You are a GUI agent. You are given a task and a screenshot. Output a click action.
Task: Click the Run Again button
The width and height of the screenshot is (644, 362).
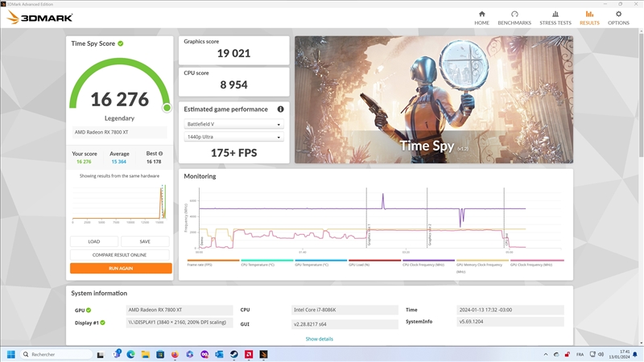(x=121, y=268)
